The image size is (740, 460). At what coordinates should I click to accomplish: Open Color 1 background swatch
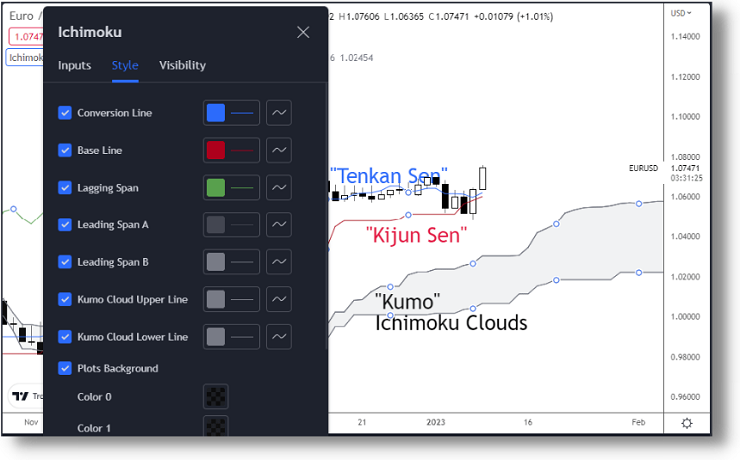point(216,426)
